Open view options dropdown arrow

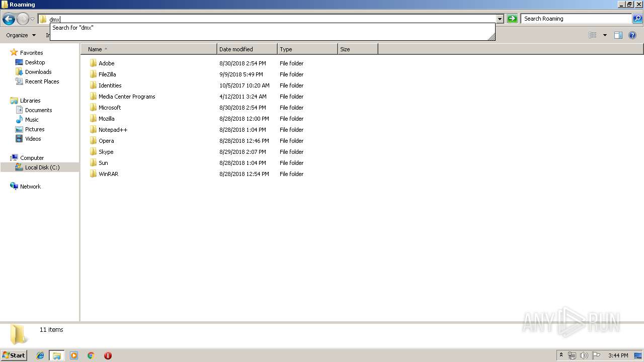(605, 35)
